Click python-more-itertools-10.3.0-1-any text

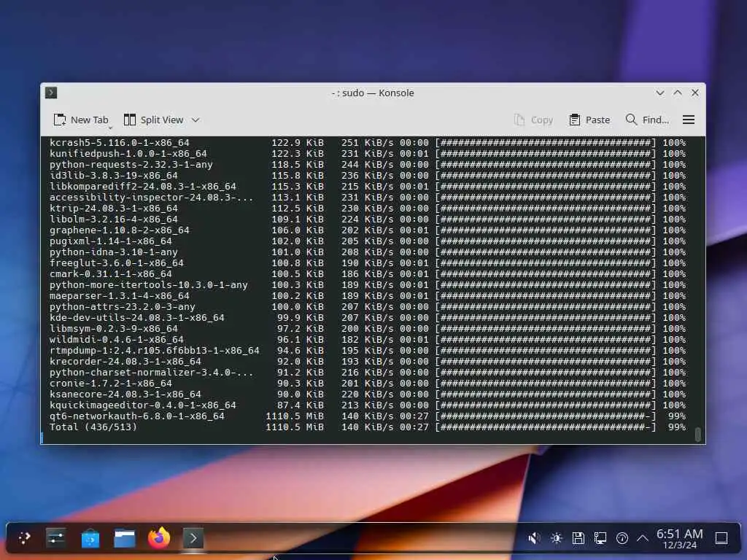149,285
